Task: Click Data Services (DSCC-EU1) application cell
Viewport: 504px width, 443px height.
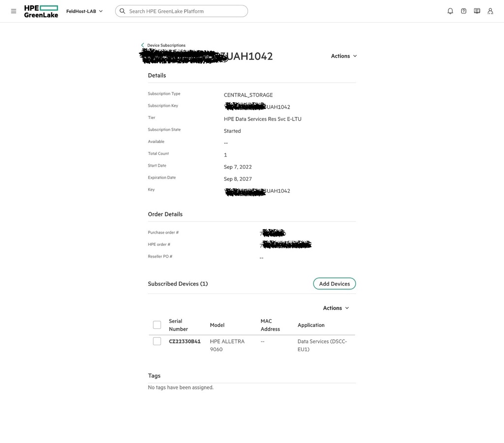Action: tap(322, 345)
